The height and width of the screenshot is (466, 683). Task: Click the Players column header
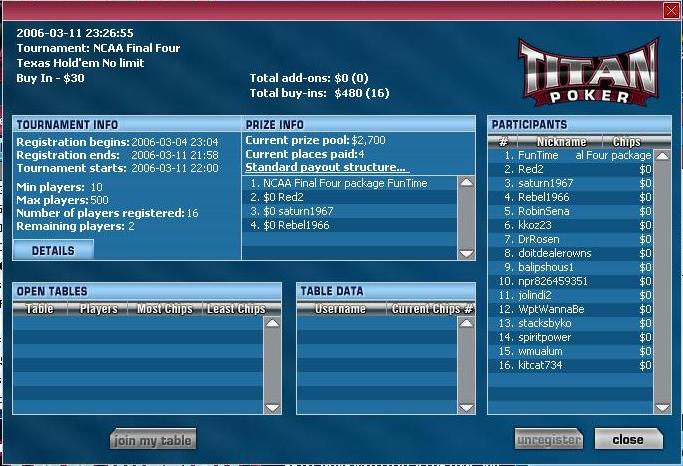point(98,309)
